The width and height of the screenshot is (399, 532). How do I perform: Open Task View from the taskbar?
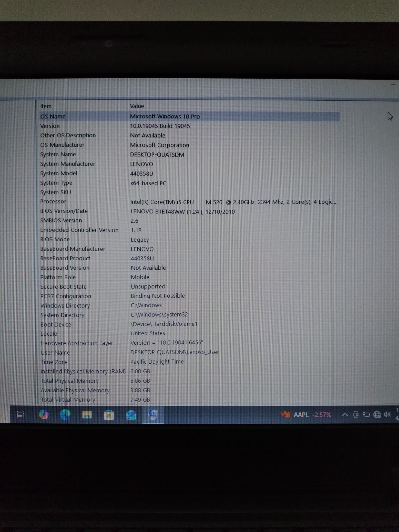click(x=21, y=414)
